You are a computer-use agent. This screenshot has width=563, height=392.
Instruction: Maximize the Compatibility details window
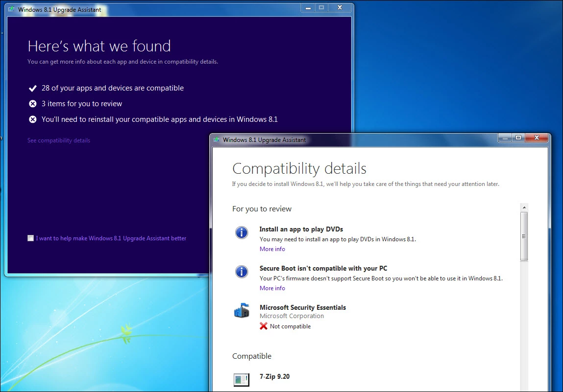(518, 138)
